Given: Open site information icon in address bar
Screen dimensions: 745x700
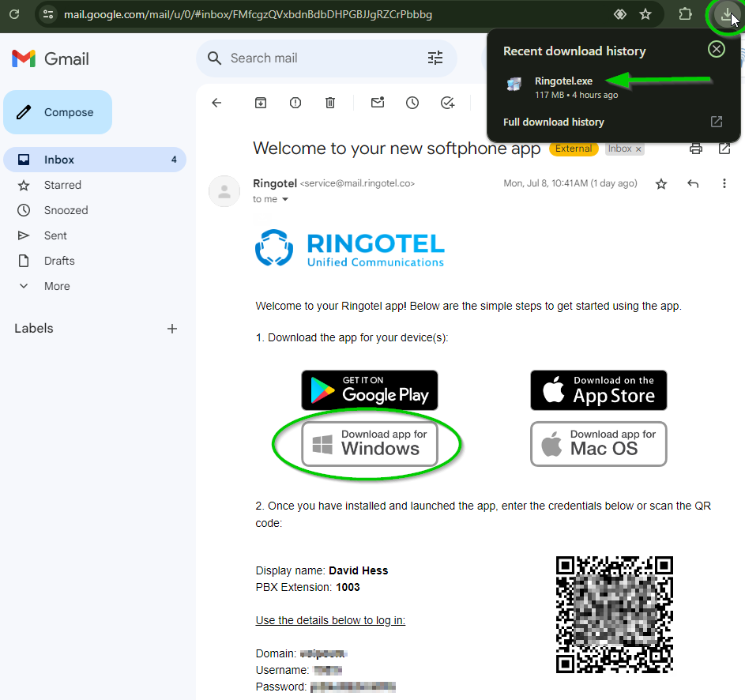Looking at the screenshot, I should coord(48,14).
